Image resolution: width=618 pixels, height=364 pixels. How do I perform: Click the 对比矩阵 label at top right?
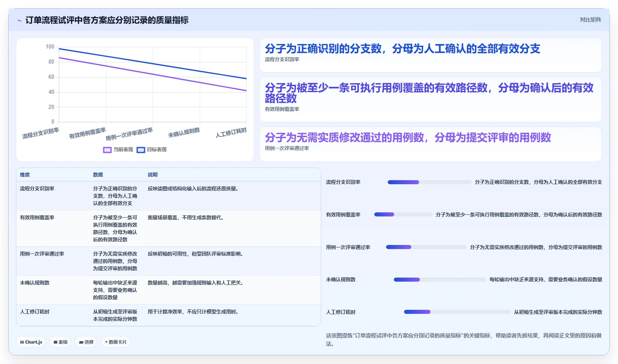590,20
